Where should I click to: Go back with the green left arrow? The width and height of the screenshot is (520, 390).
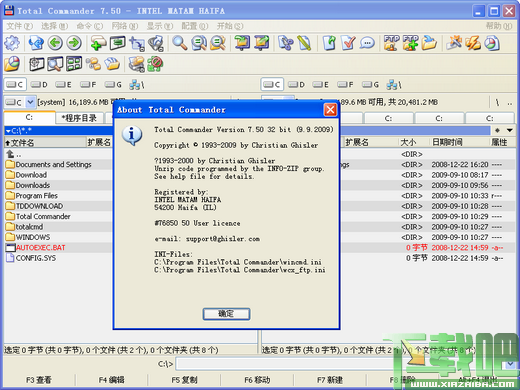[x=55, y=43]
